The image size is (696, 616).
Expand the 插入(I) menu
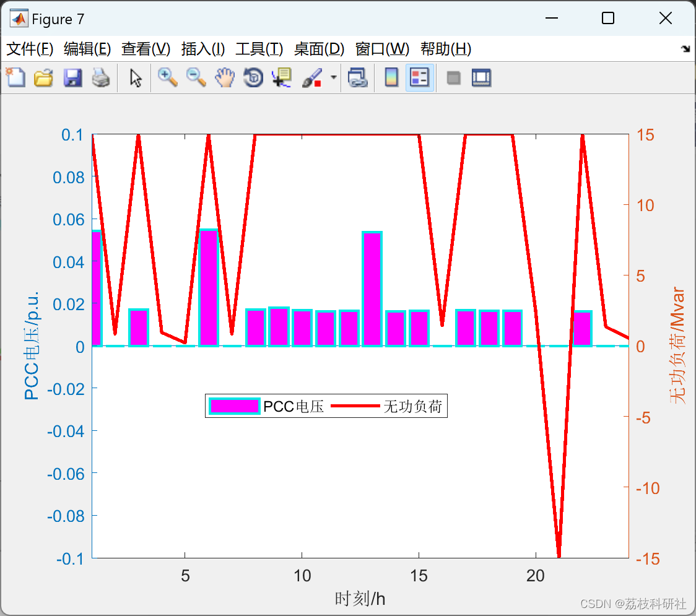point(202,49)
